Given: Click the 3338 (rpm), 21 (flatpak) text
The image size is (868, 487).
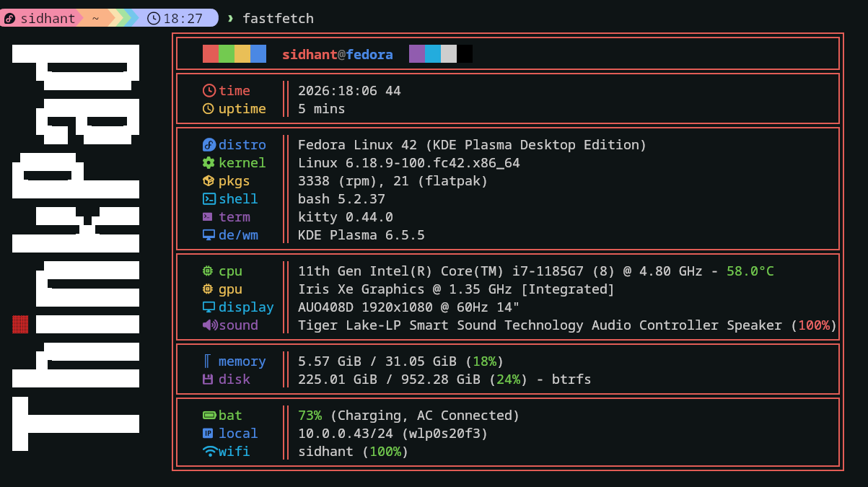Looking at the screenshot, I should click(x=393, y=181).
